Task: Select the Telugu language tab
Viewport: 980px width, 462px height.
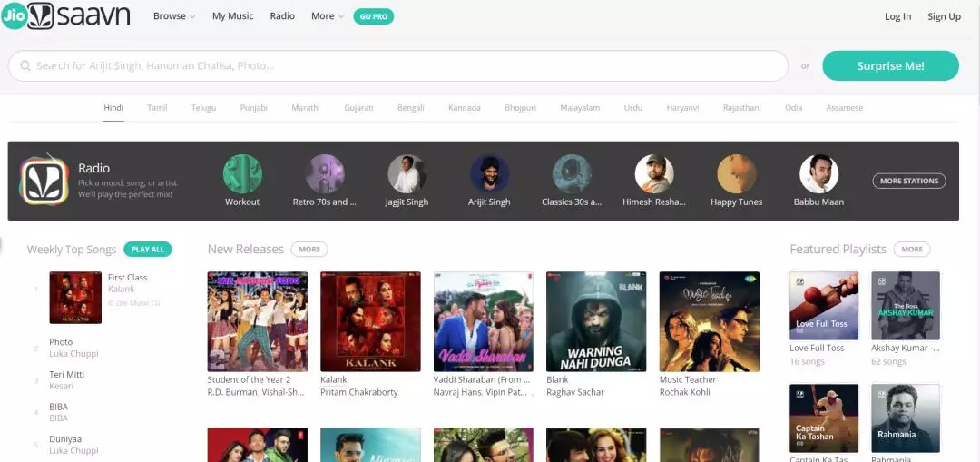Action: 204,107
